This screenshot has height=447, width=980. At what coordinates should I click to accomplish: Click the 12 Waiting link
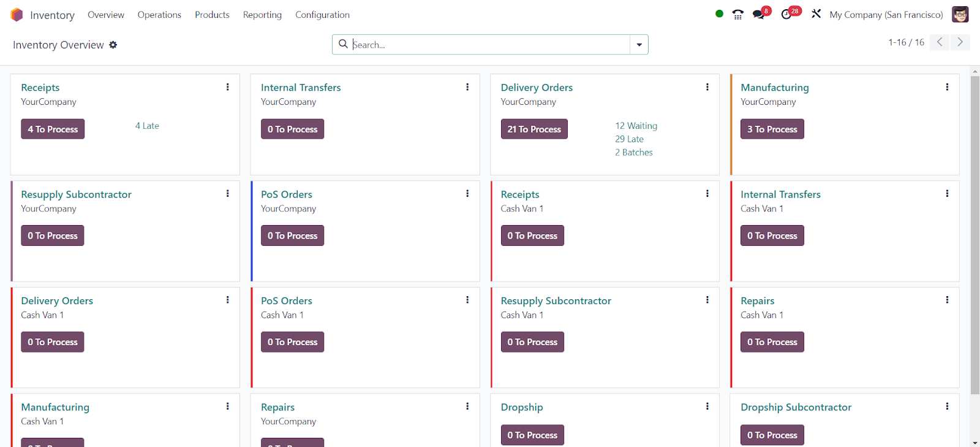(x=636, y=126)
